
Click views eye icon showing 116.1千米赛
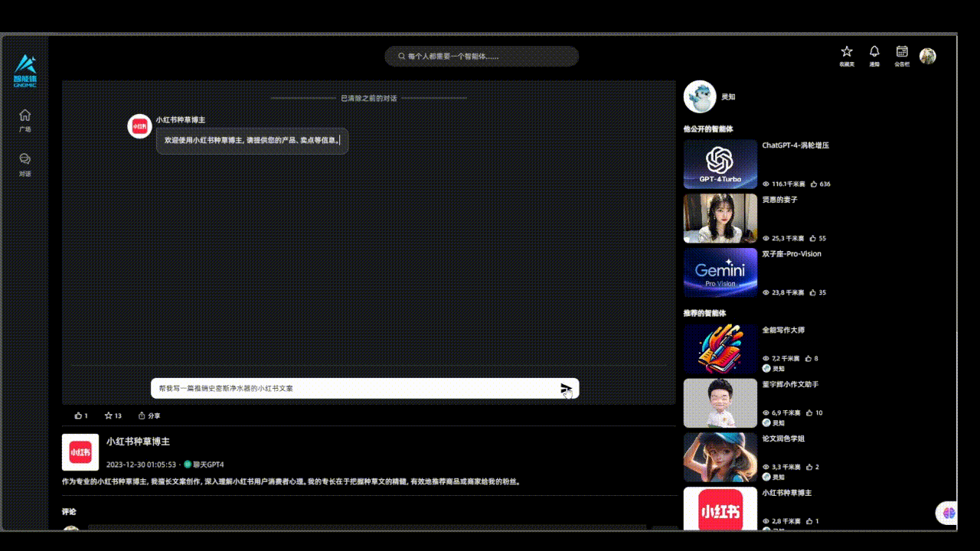coord(766,184)
